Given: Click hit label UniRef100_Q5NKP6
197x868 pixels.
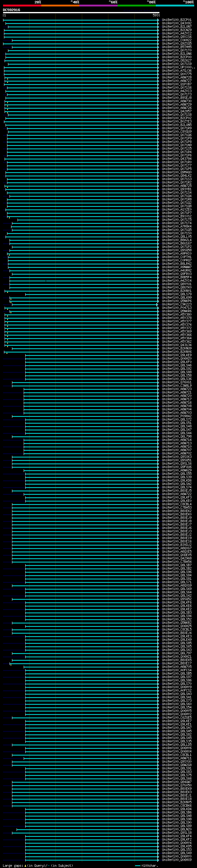Looking at the screenshot, I should pyautogui.click(x=176, y=301).
